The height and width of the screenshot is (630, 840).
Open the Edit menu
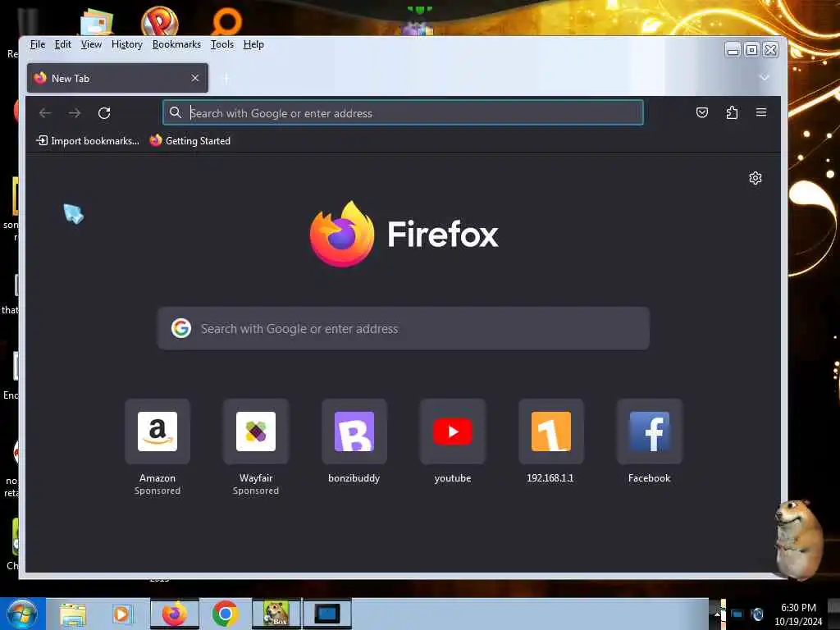(62, 44)
